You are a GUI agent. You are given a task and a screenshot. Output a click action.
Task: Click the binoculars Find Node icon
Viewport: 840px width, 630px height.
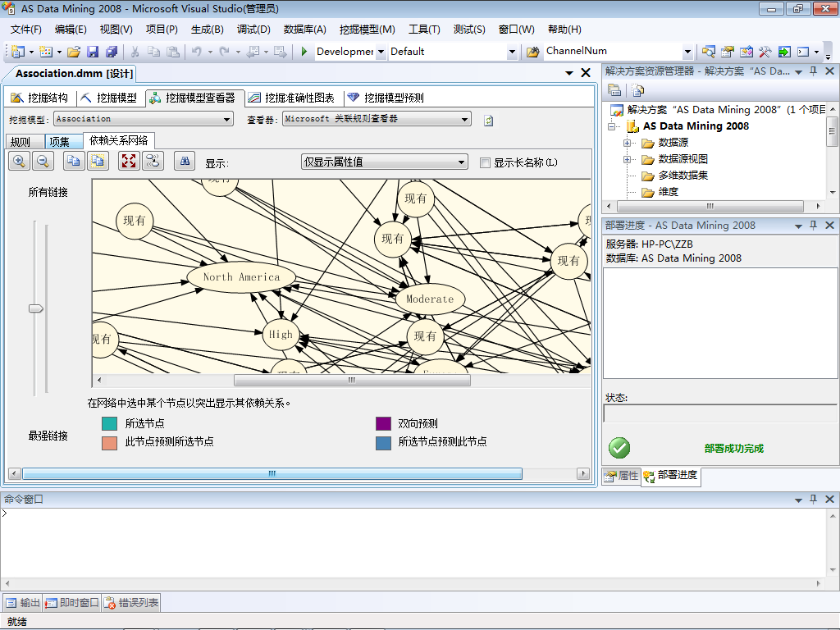tap(185, 161)
